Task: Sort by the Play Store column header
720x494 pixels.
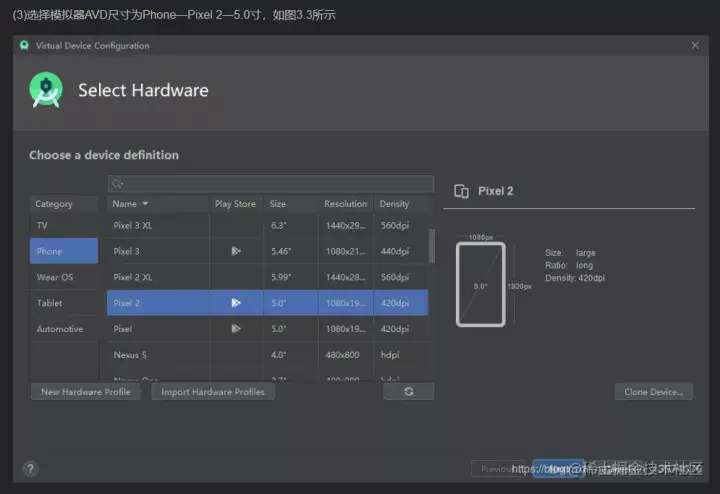Action: pyautogui.click(x=236, y=204)
